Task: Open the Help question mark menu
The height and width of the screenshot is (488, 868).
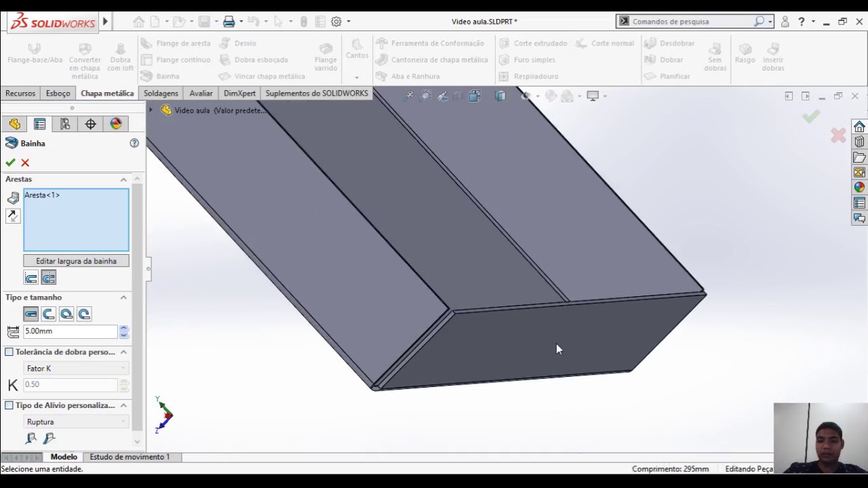Action: [802, 22]
